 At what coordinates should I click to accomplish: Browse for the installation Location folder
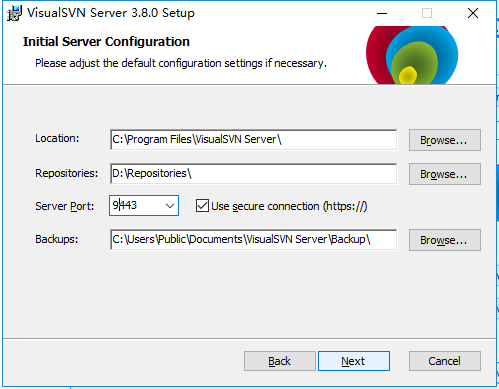(445, 140)
